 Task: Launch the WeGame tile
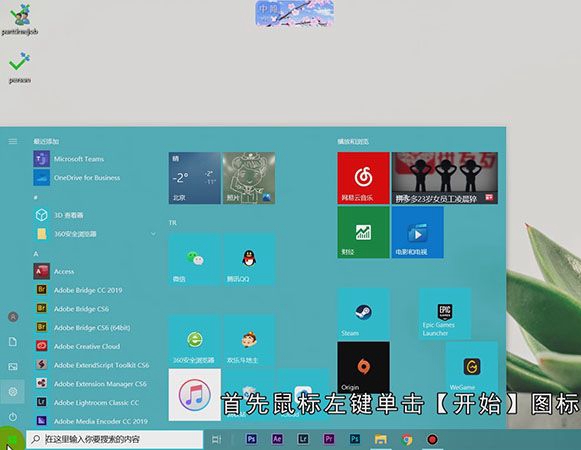tap(472, 367)
